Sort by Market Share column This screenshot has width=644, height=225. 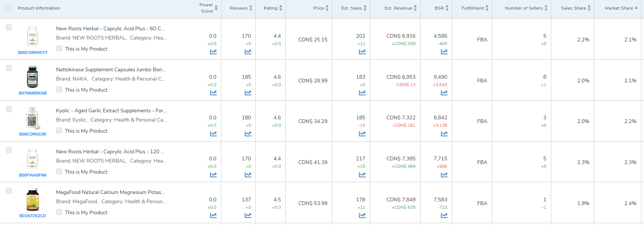(621, 8)
